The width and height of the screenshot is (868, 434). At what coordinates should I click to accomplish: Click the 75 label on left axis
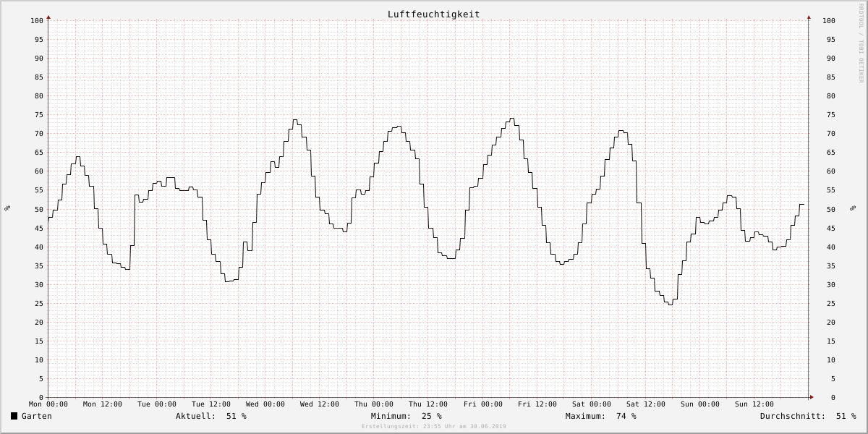point(39,114)
